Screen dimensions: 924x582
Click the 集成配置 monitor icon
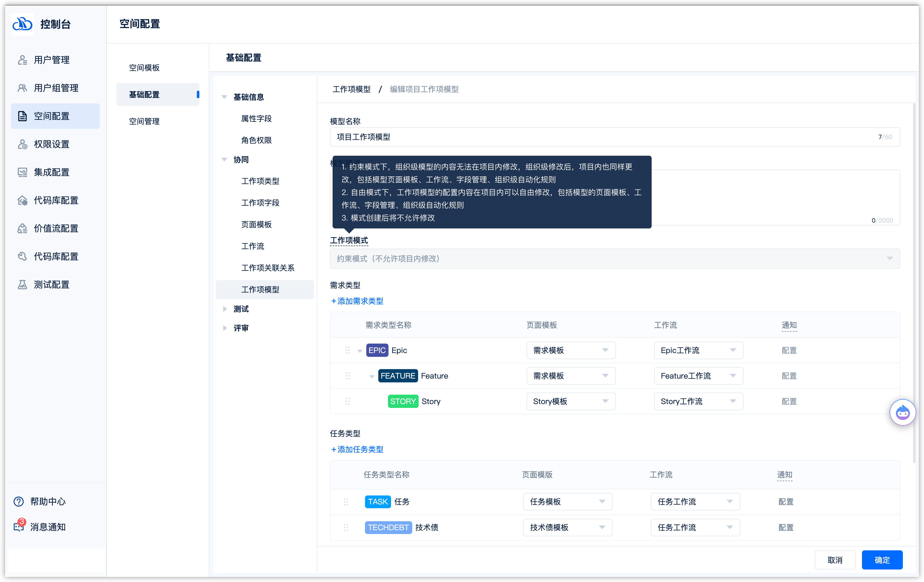click(22, 172)
